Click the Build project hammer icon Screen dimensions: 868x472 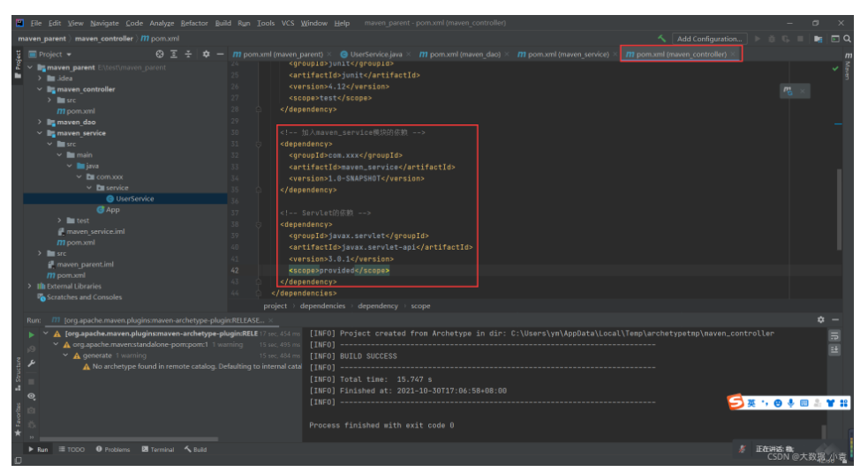[x=661, y=39]
